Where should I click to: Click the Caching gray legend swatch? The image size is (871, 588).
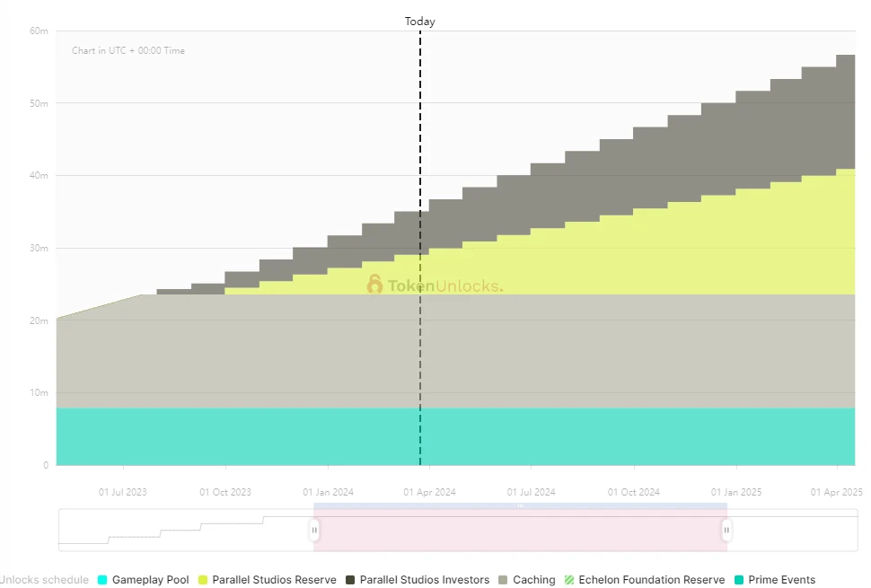504,580
